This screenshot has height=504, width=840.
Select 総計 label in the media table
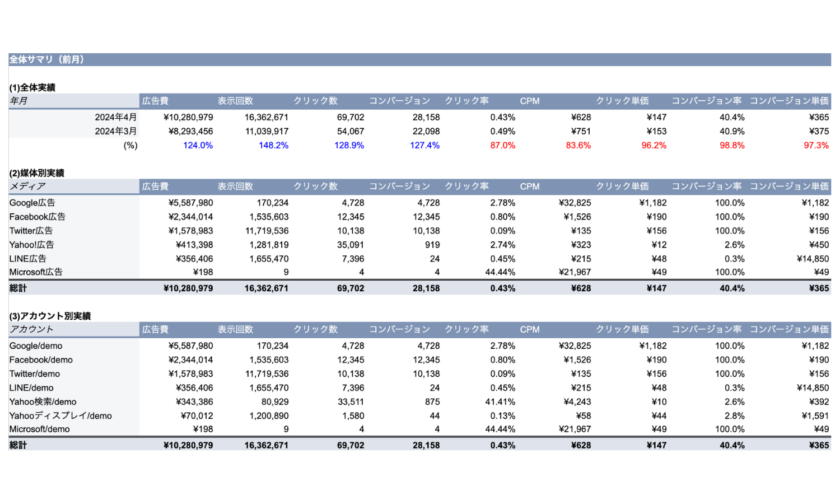pos(18,288)
